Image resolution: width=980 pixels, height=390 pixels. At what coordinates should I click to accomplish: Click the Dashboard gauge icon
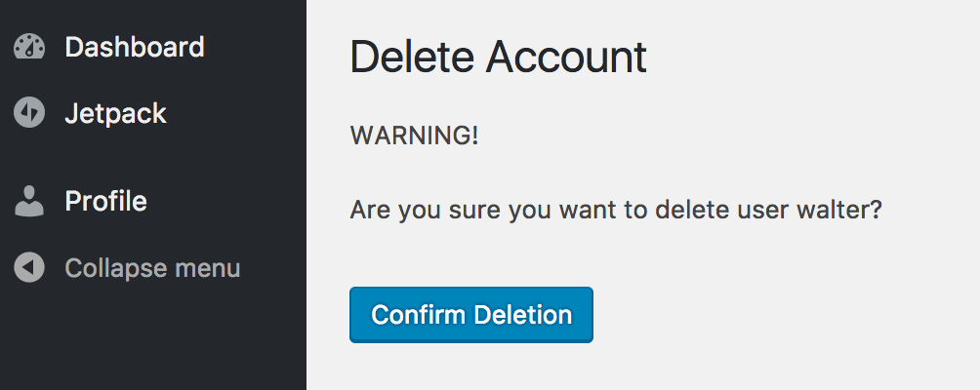29,48
